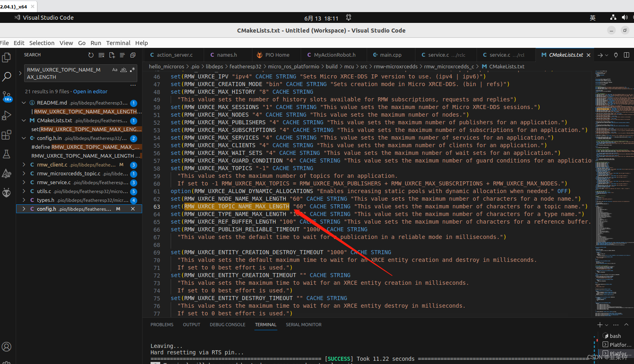
Task: Expand the types.h search result
Action: pyautogui.click(x=24, y=200)
